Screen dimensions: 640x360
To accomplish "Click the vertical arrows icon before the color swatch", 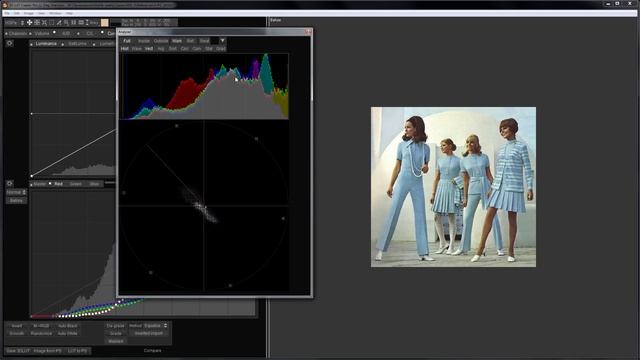I will (x=87, y=22).
